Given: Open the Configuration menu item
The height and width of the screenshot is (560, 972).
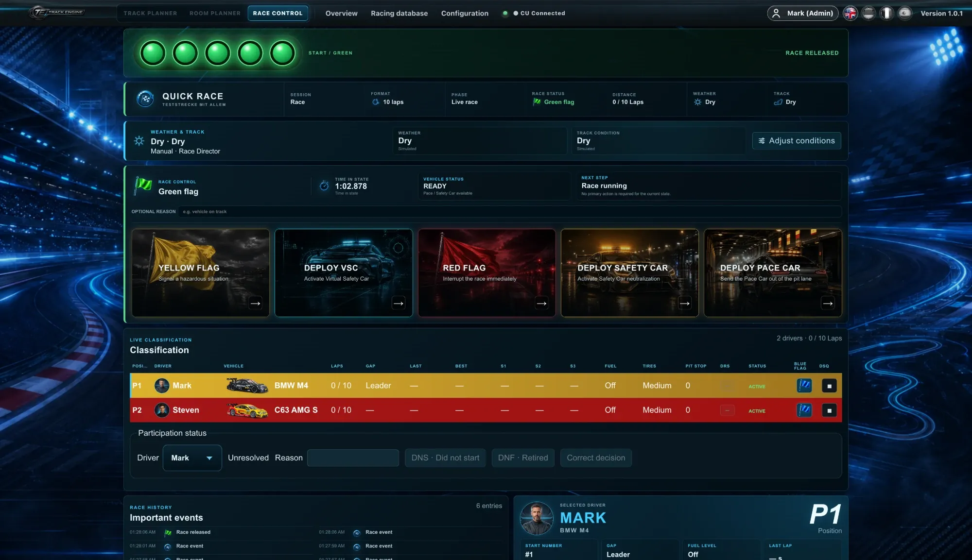Looking at the screenshot, I should (x=465, y=13).
